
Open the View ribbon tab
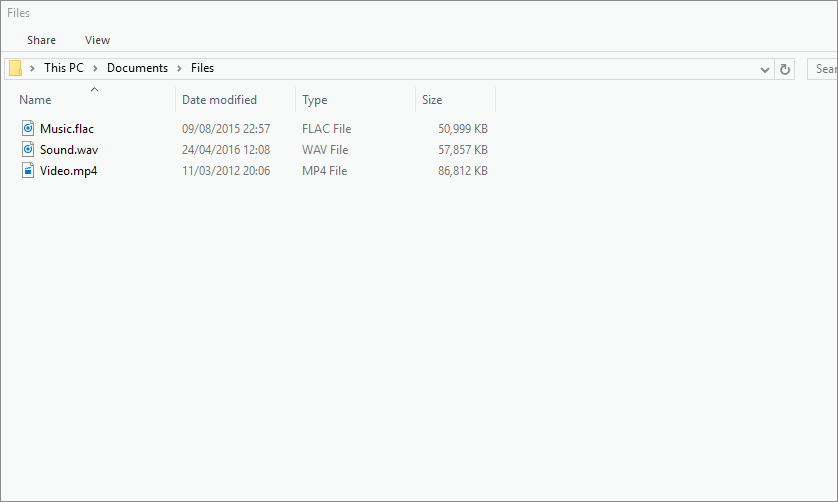[x=98, y=40]
